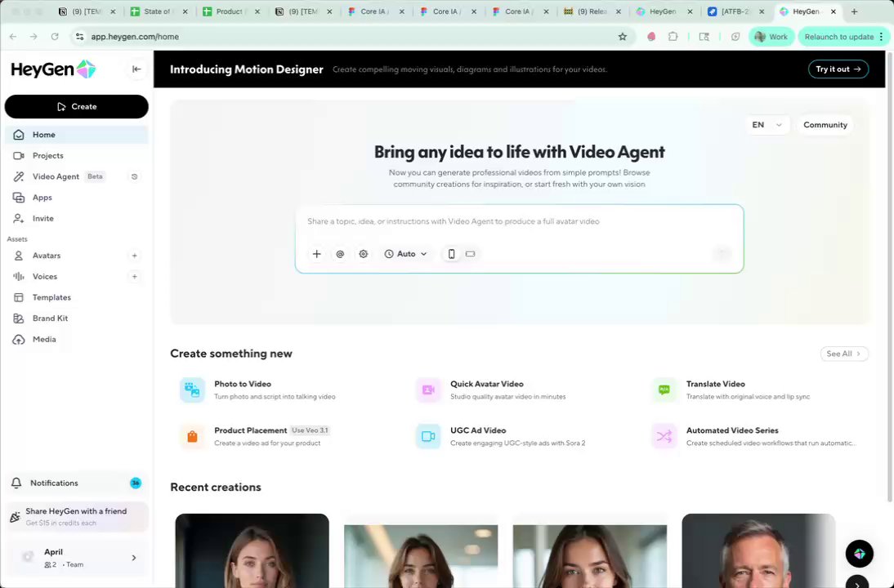Bookmark this page with star icon
894x588 pixels.
[x=623, y=37]
